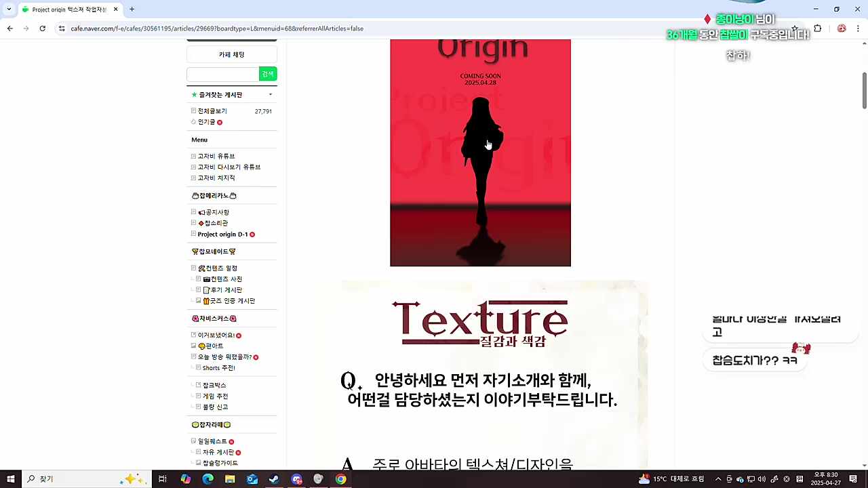
Task: Open Outlook from the taskbar
Action: [252, 479]
